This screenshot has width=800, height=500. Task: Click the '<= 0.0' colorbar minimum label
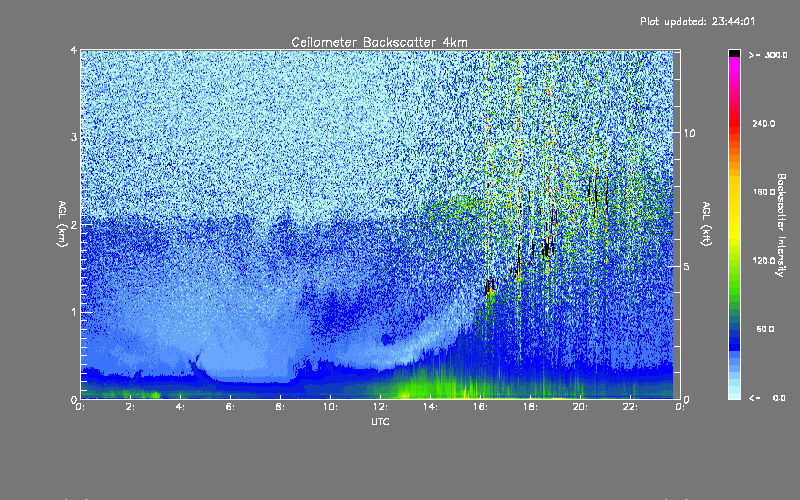tap(767, 398)
